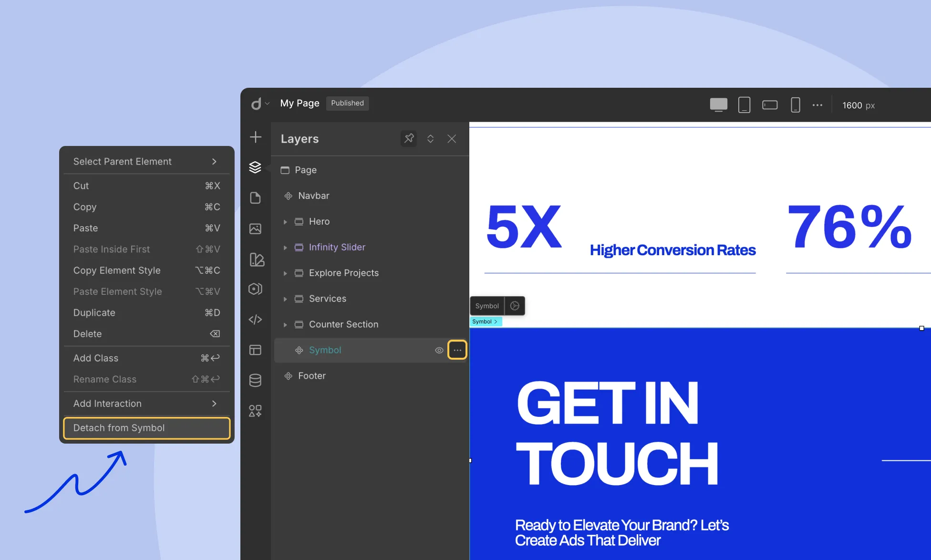Open the Layers panel icon in sidebar
931x560 pixels.
coord(255,167)
